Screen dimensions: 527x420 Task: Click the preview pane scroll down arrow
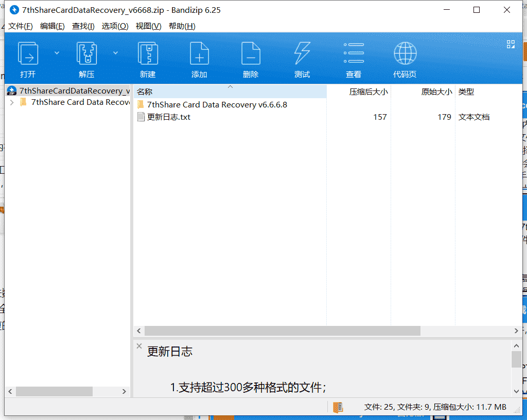tap(516, 391)
